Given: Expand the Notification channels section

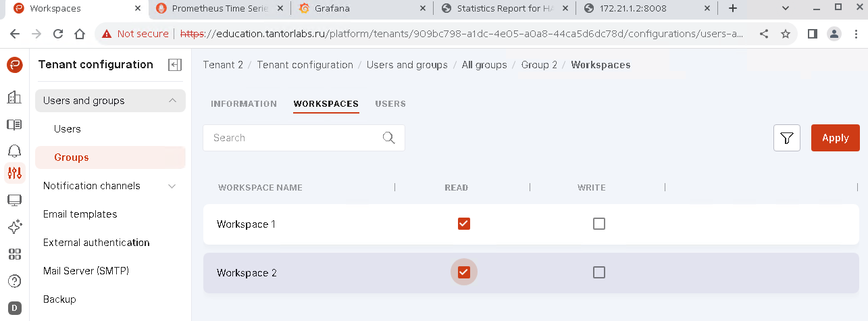Looking at the screenshot, I should tap(172, 186).
